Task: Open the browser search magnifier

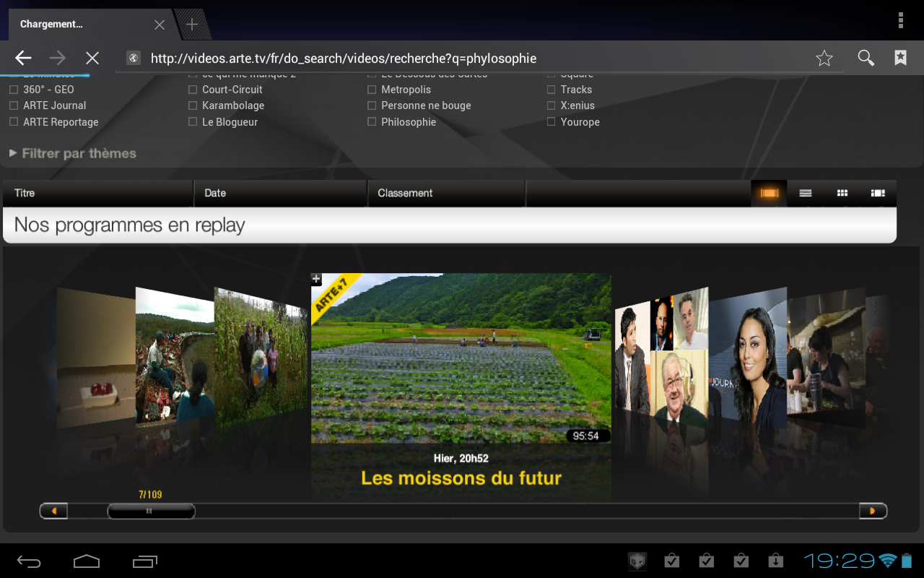Action: pyautogui.click(x=866, y=58)
